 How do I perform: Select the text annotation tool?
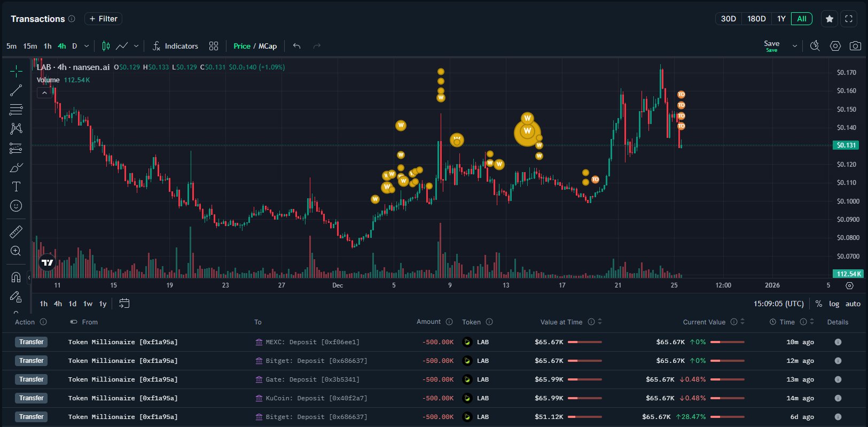click(x=16, y=187)
